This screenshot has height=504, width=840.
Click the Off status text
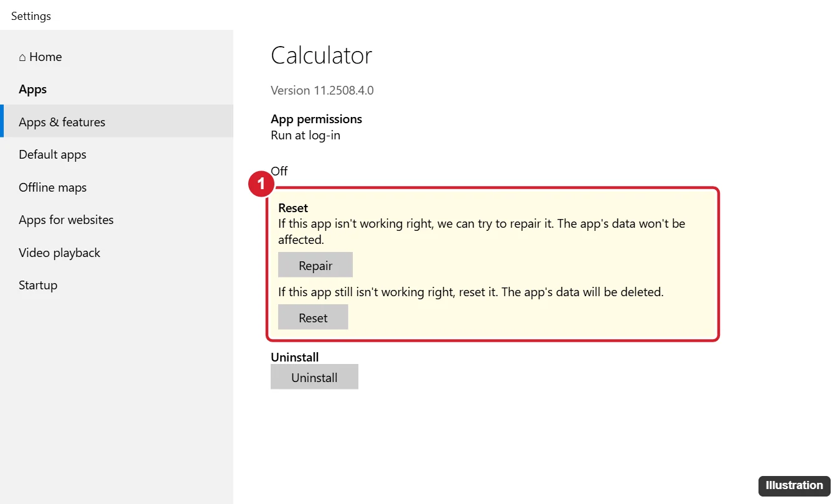click(x=279, y=171)
